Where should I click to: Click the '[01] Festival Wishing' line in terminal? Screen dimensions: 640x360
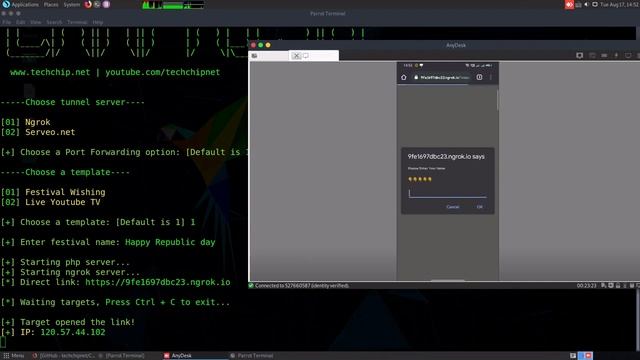pos(53,192)
